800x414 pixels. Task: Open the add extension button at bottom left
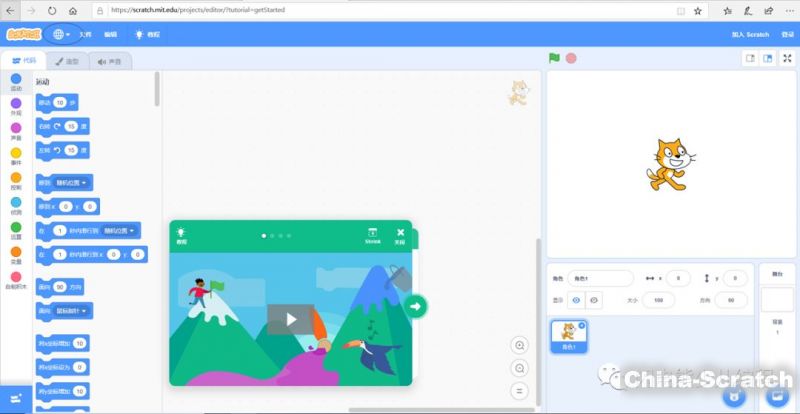[15, 399]
